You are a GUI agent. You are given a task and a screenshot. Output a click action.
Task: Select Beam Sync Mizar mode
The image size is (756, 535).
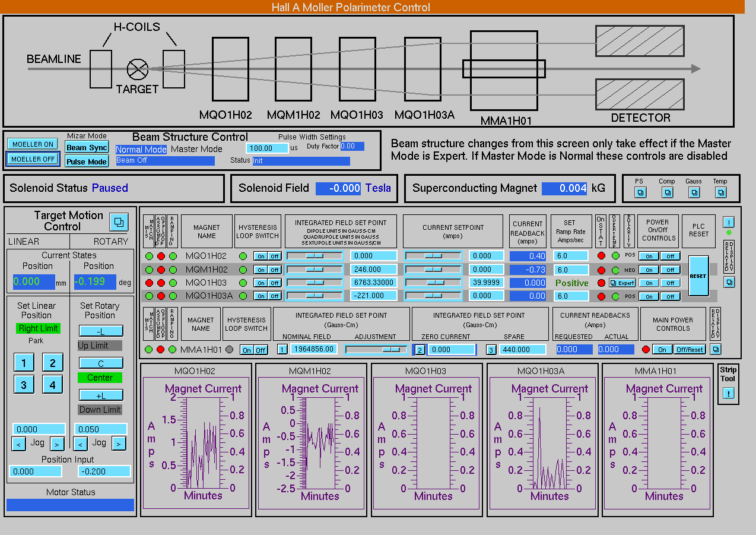[x=87, y=147]
